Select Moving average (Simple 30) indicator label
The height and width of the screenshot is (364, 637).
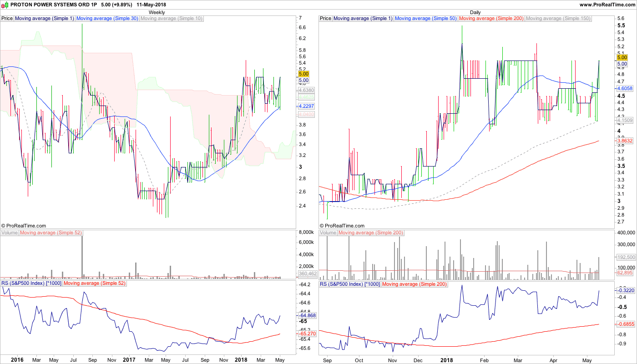107,19
